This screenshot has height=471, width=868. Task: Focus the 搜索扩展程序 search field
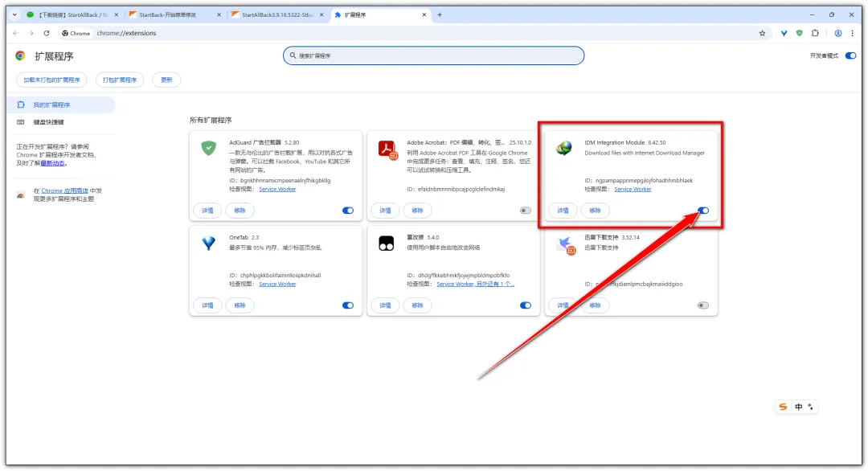(x=433, y=56)
